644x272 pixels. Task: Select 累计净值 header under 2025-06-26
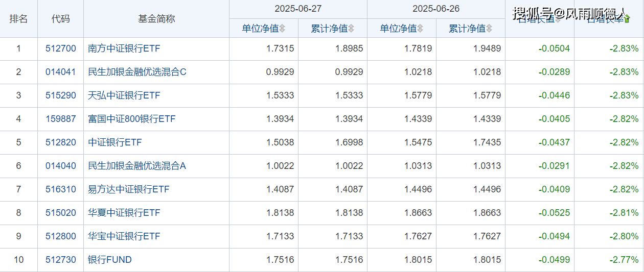tap(467, 29)
